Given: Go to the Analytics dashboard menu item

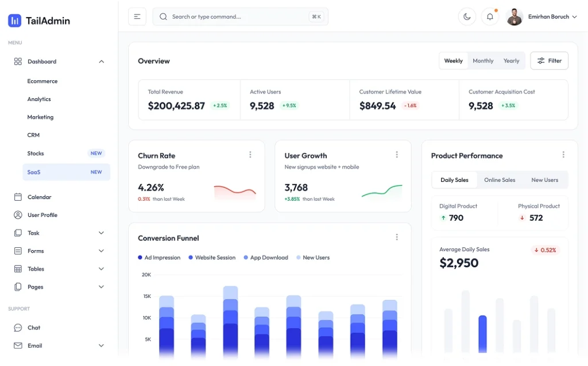Looking at the screenshot, I should point(39,99).
